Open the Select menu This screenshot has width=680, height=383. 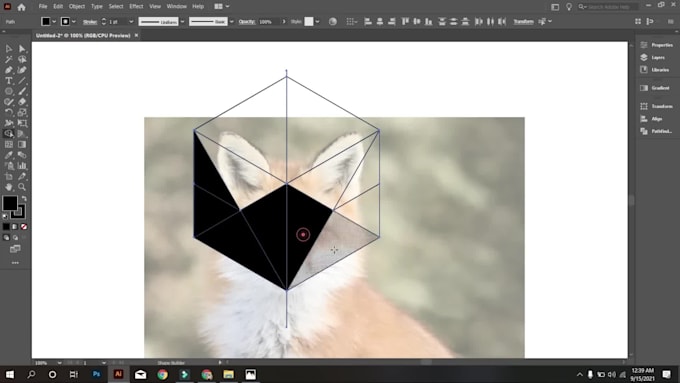click(x=116, y=7)
